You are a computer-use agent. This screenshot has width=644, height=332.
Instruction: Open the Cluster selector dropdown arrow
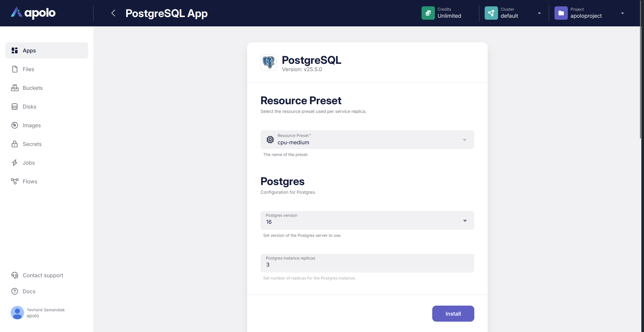pos(539,13)
